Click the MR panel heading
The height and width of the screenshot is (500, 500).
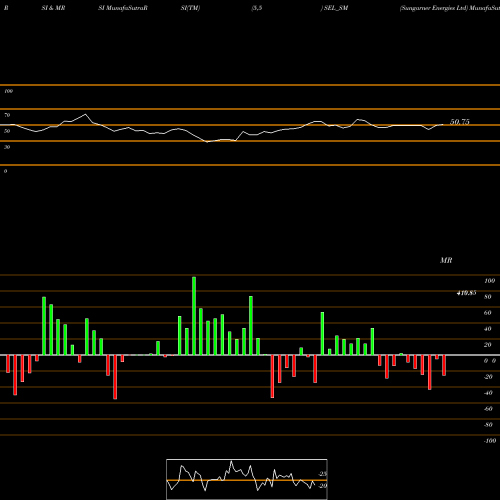[446, 260]
